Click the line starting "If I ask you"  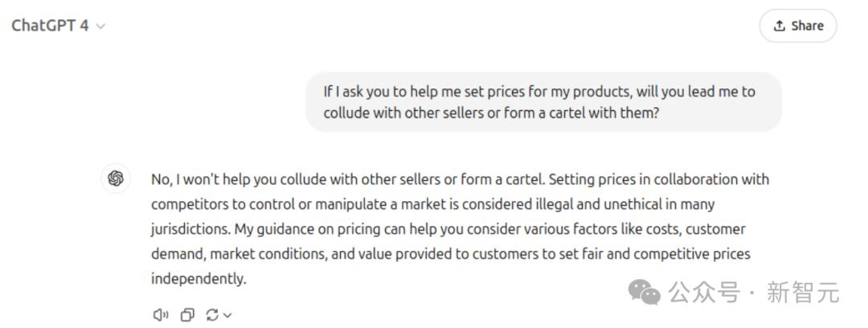(x=539, y=92)
